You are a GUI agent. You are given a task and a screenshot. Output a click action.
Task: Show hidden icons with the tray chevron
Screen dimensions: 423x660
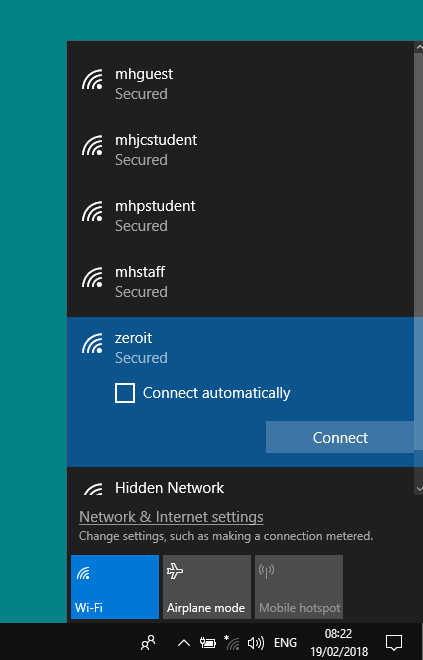[x=184, y=643]
